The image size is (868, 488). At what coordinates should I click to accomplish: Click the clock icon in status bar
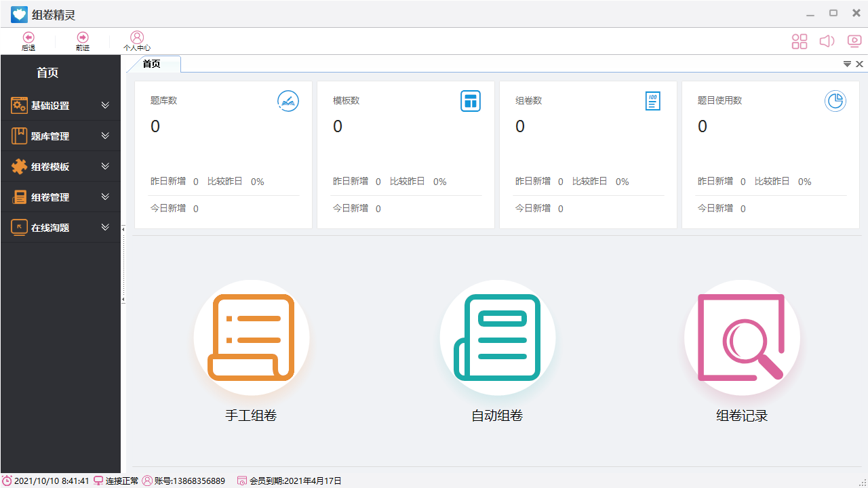[x=7, y=481]
